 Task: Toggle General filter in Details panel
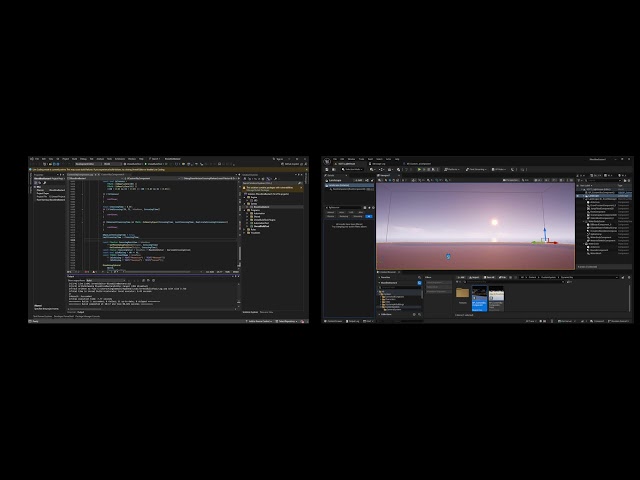click(331, 212)
